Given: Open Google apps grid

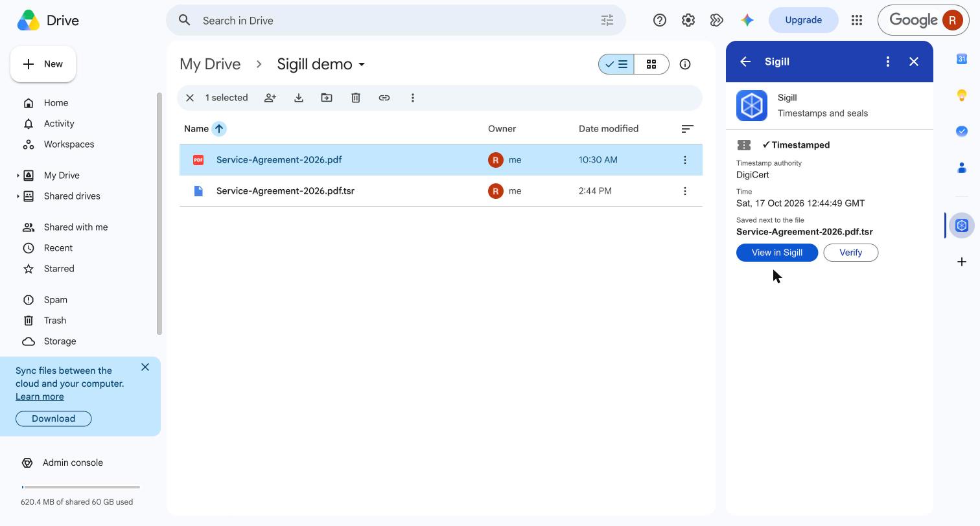Looking at the screenshot, I should click(857, 20).
